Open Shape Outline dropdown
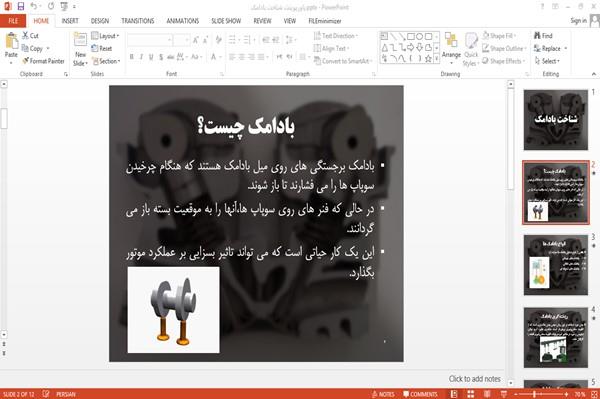Image resolution: width=600 pixels, height=399 pixels. [x=504, y=48]
